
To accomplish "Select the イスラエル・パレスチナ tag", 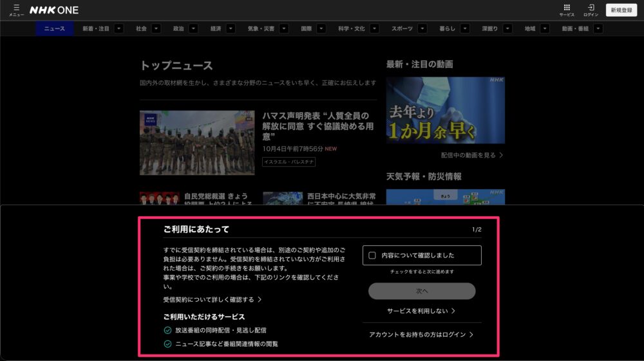I will pyautogui.click(x=289, y=162).
